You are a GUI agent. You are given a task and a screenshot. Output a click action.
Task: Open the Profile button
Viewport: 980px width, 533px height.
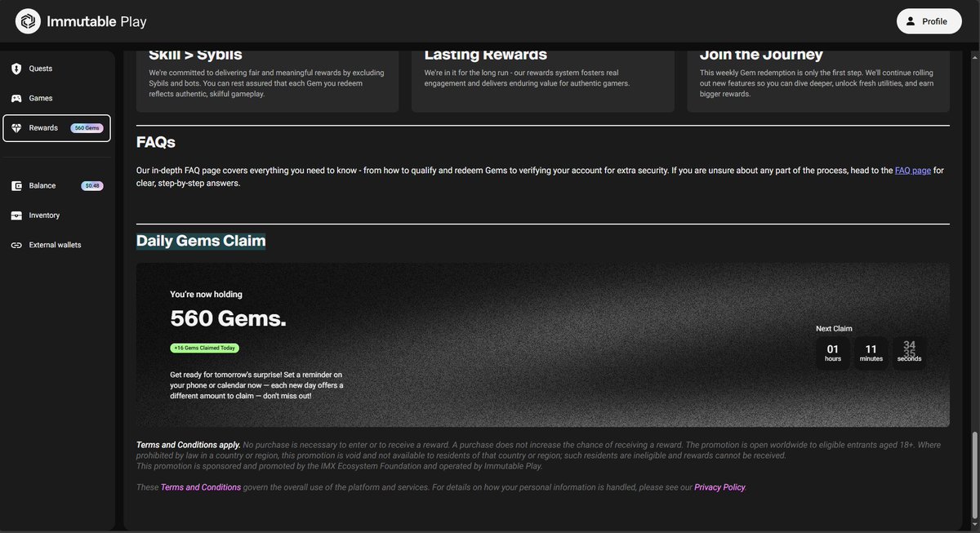929,21
